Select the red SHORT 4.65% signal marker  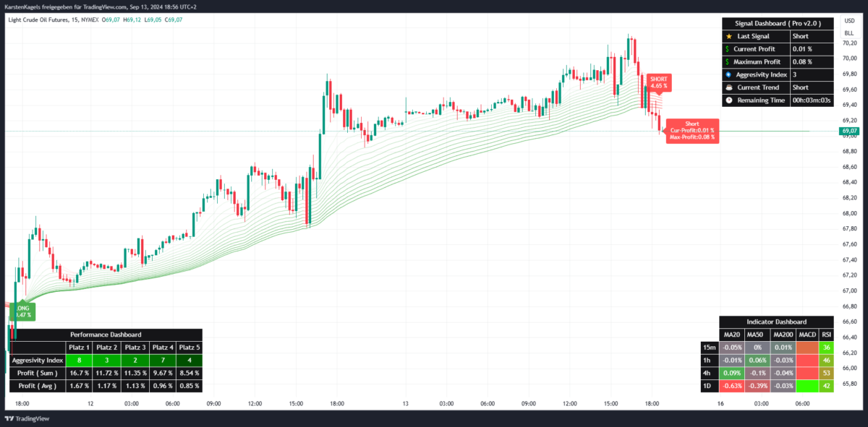point(660,82)
